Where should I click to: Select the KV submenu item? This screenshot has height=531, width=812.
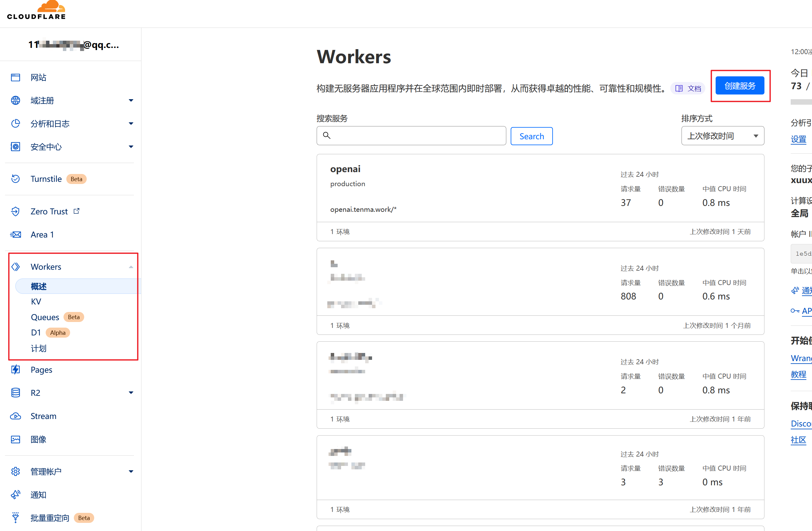point(36,302)
